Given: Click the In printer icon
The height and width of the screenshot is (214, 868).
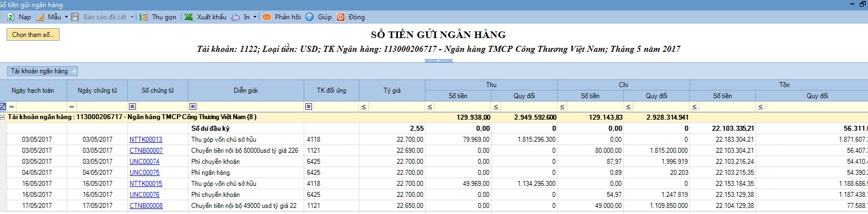Looking at the screenshot, I should point(235,17).
